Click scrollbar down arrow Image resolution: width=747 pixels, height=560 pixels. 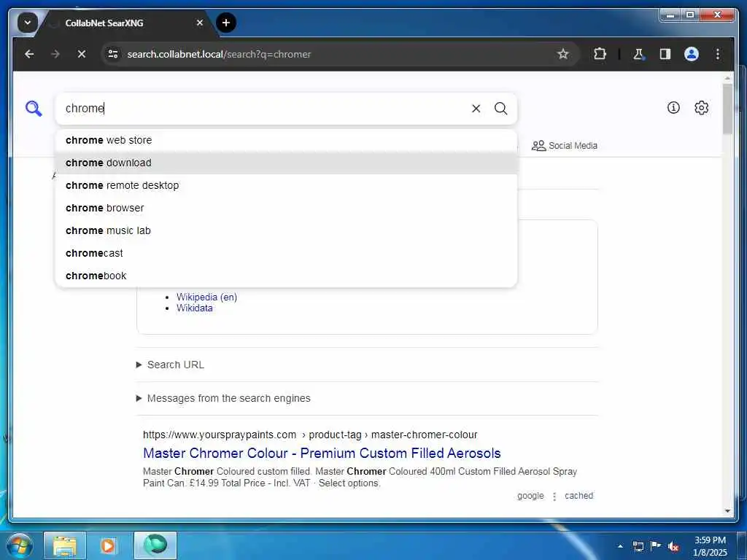(x=727, y=511)
